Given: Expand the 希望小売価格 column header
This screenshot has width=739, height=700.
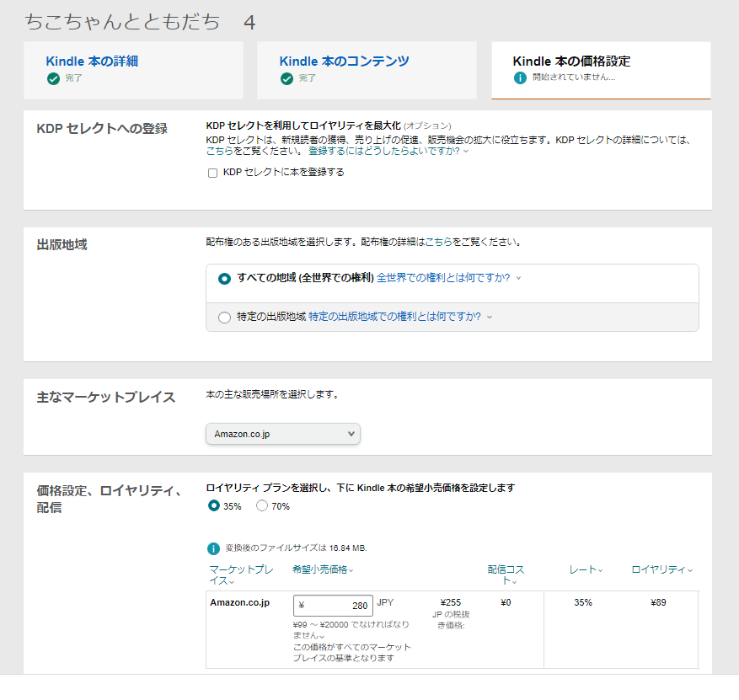Looking at the screenshot, I should coord(323,569).
